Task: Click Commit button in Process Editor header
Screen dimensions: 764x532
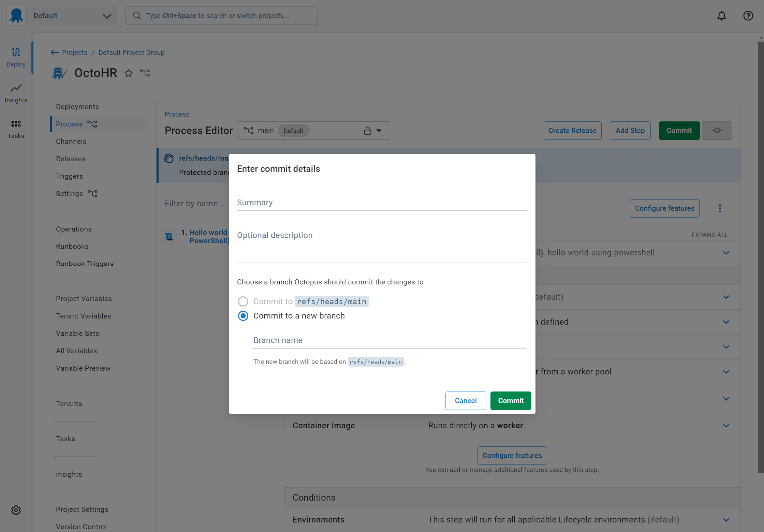Action: [679, 131]
